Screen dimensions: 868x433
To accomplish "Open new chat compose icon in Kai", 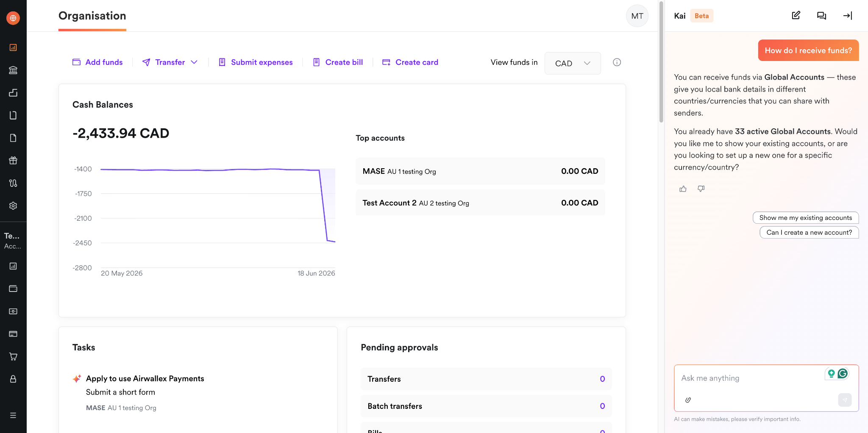I will click(x=796, y=16).
